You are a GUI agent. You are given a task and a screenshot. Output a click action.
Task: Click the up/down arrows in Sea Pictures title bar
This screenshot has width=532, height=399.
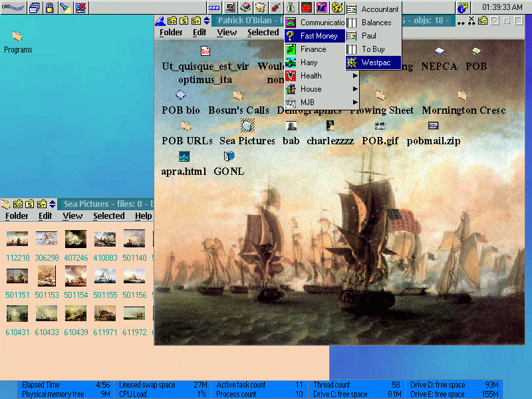(53, 204)
